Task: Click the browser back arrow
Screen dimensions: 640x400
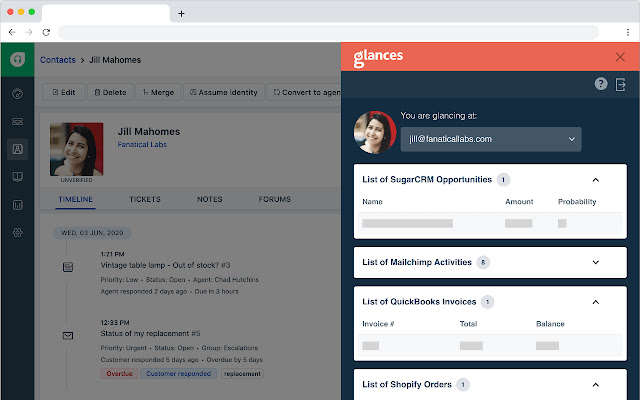Action: tap(12, 32)
